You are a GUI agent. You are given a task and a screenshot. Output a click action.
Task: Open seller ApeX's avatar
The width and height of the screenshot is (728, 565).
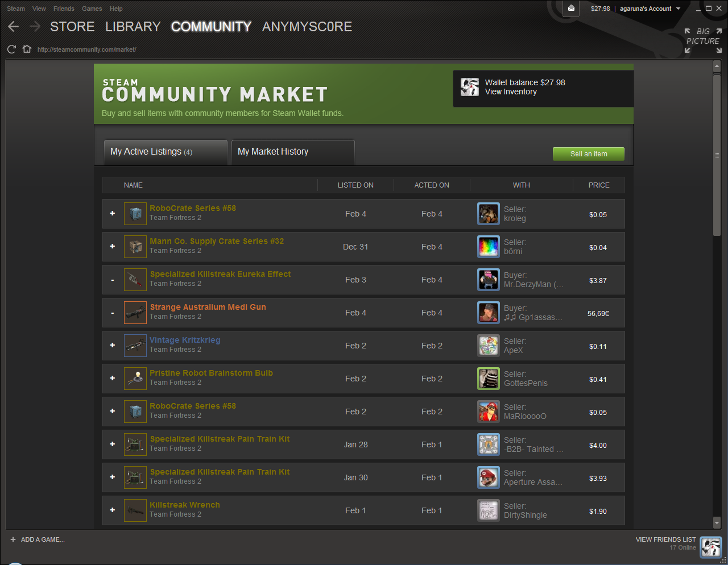(489, 346)
